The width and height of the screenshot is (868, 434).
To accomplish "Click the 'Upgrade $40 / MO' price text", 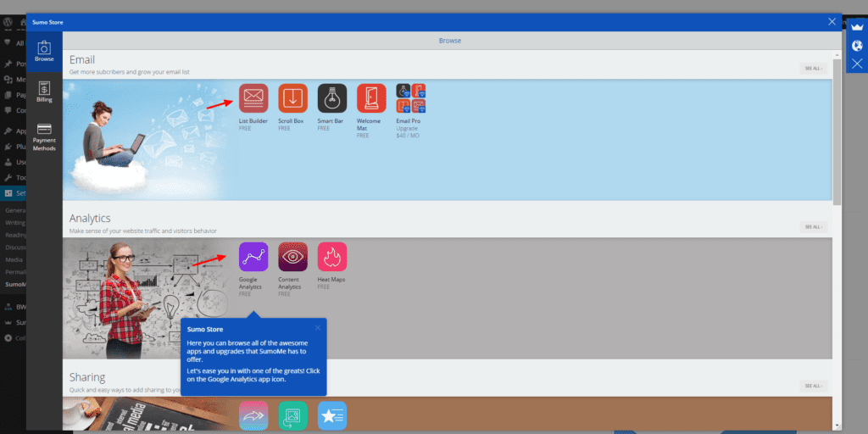I will pyautogui.click(x=408, y=131).
